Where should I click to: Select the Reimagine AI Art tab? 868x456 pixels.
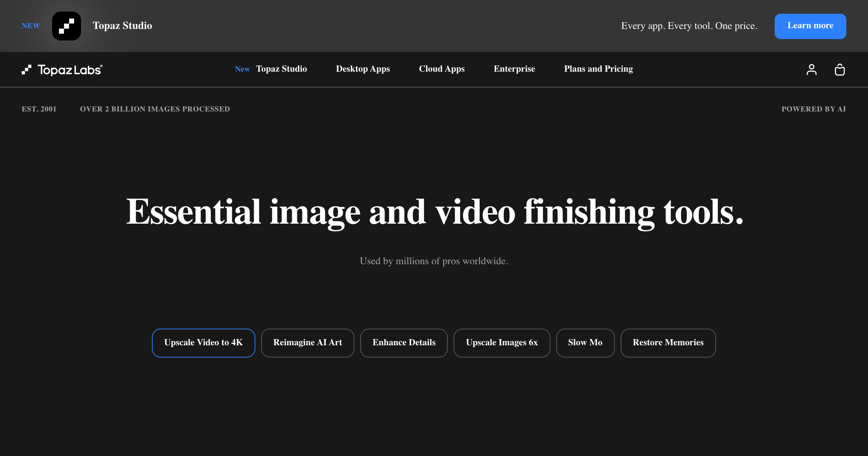(307, 343)
